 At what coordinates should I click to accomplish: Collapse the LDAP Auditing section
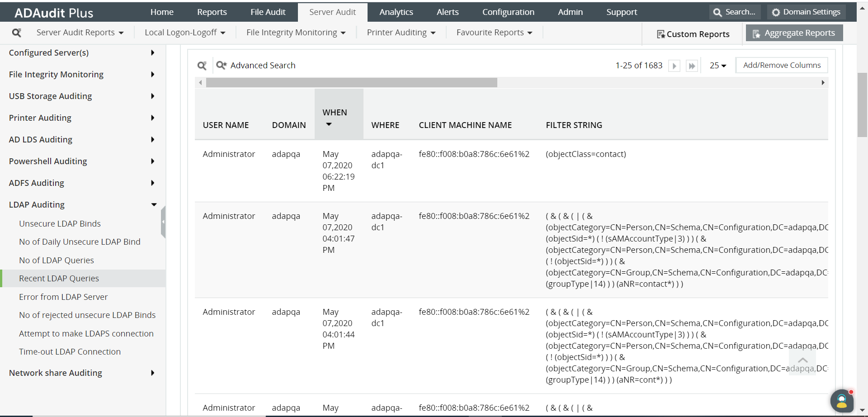coord(154,205)
